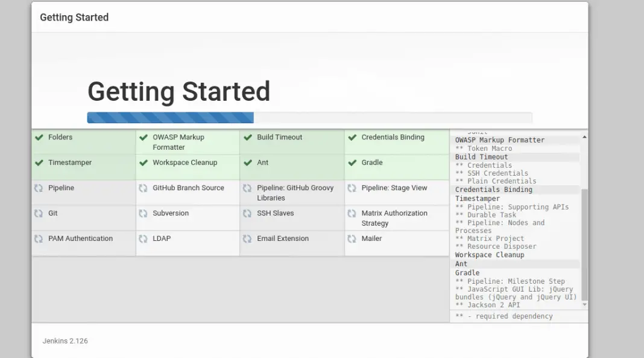The width and height of the screenshot is (644, 358).
Task: Click the Pipeline installation spinner icon
Action: (39, 188)
